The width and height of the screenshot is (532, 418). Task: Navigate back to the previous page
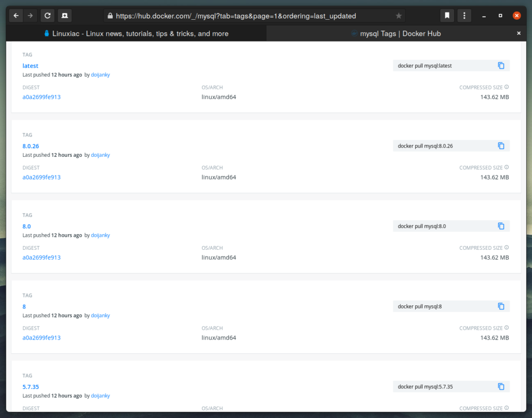pyautogui.click(x=16, y=16)
